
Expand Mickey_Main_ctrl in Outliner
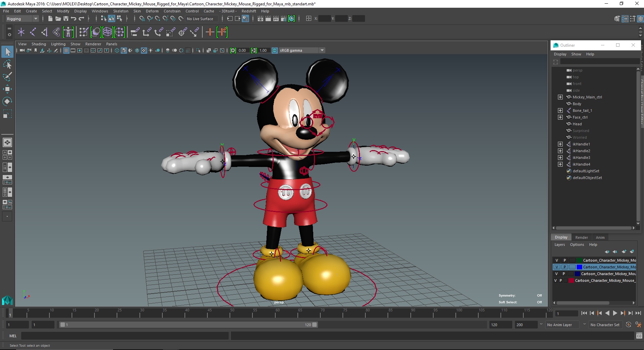coord(560,97)
